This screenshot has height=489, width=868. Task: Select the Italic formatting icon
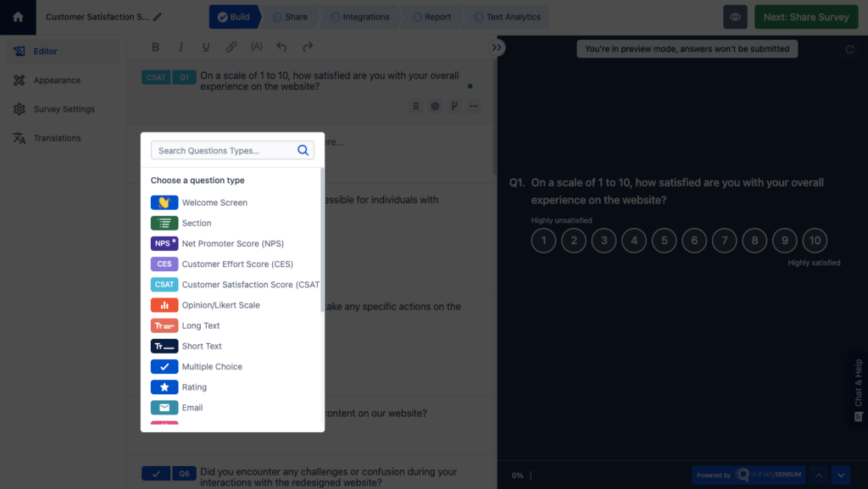181,47
